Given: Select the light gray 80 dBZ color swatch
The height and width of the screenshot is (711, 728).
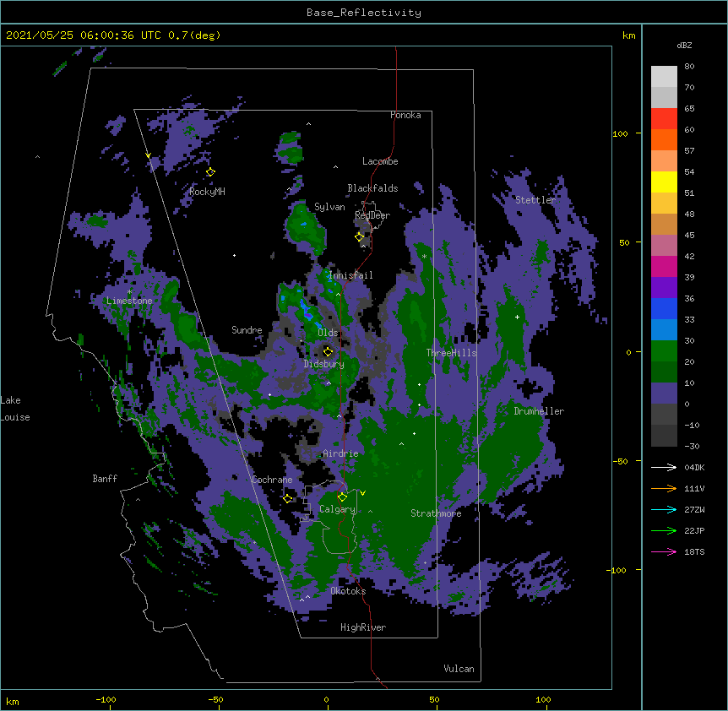Looking at the screenshot, I should tap(664, 77).
